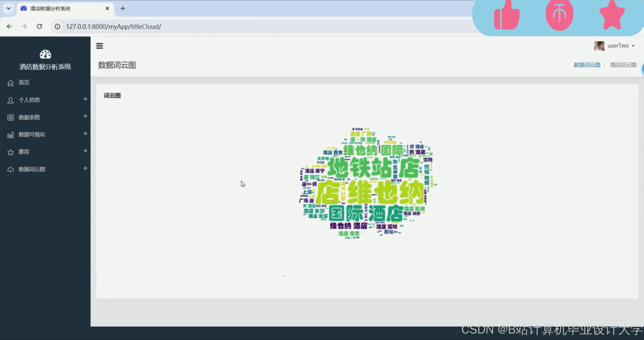Switch to the 酒店数据分析系统 browser tab
This screenshot has width=644, height=340.
pyautogui.click(x=66, y=8)
